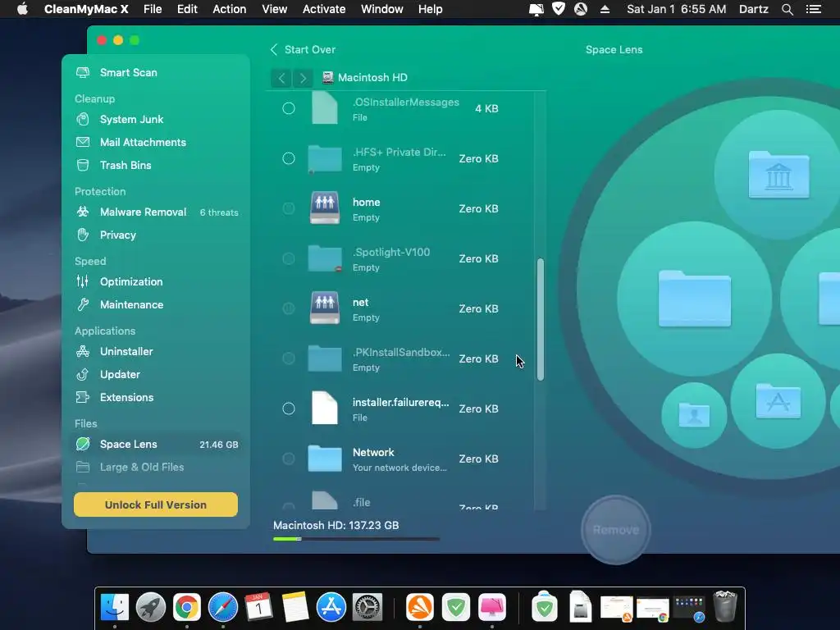Image resolution: width=840 pixels, height=630 pixels.
Task: Click the Start Over back arrow
Action: pyautogui.click(x=274, y=49)
